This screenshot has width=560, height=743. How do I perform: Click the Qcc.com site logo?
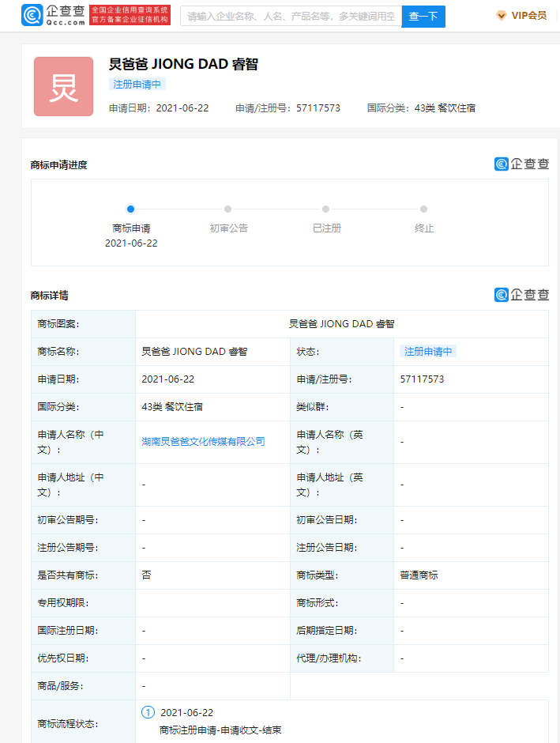[x=54, y=15]
